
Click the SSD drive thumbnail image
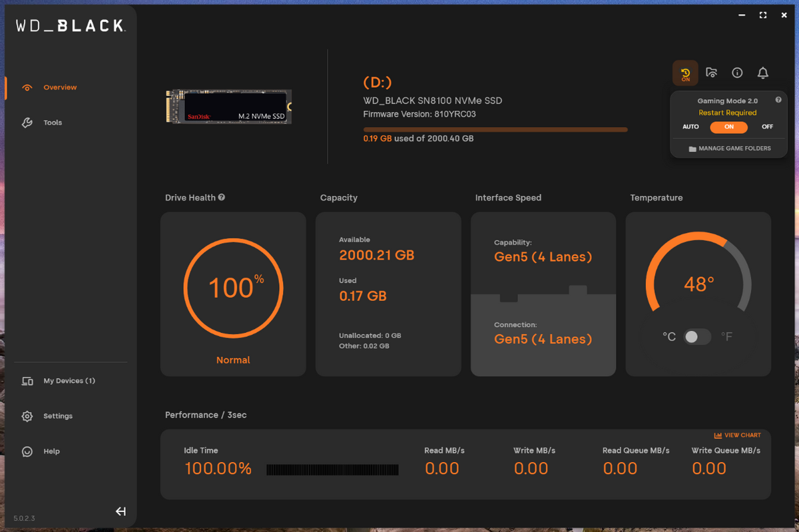pyautogui.click(x=228, y=107)
